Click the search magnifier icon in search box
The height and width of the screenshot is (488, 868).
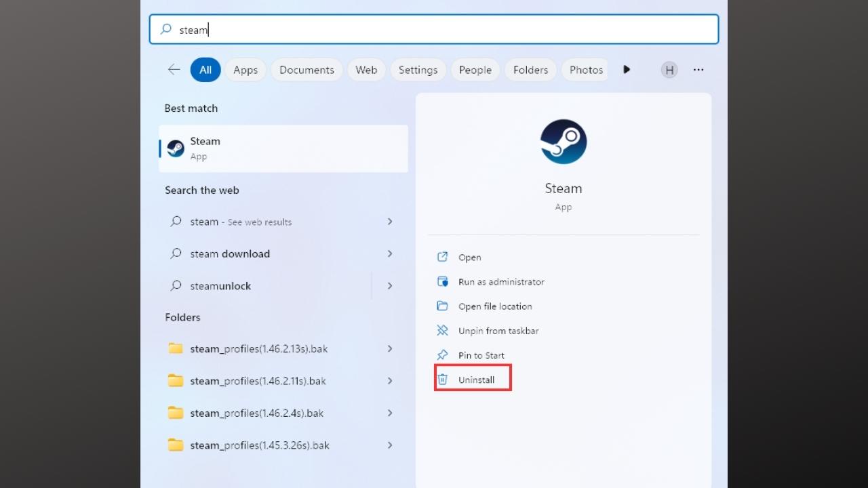165,29
